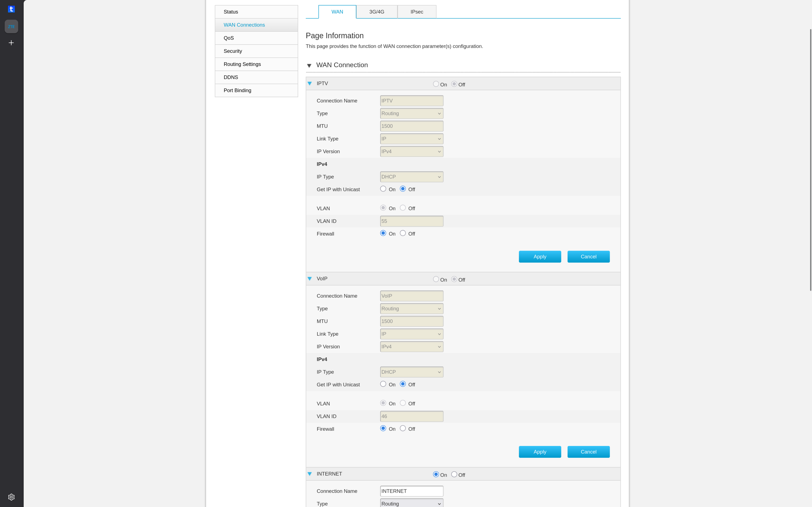Turn INTERNET connection Off
Screen dimensions: 812x507
pyautogui.click(x=454, y=474)
